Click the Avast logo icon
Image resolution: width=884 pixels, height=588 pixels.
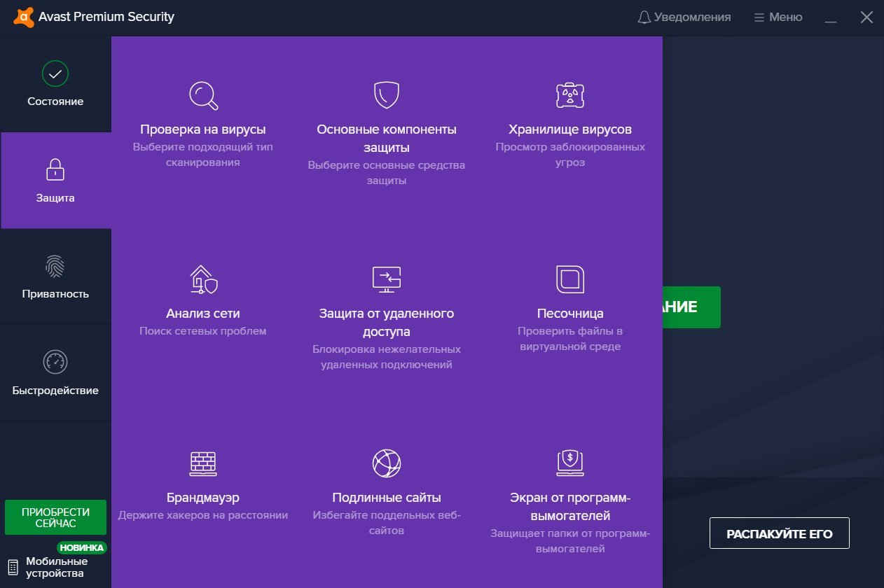25,17
